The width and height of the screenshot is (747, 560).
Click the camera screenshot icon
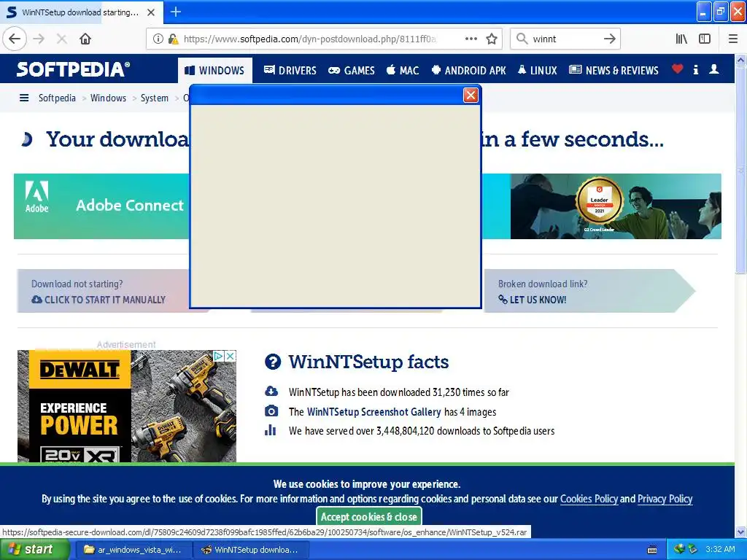pyautogui.click(x=271, y=411)
